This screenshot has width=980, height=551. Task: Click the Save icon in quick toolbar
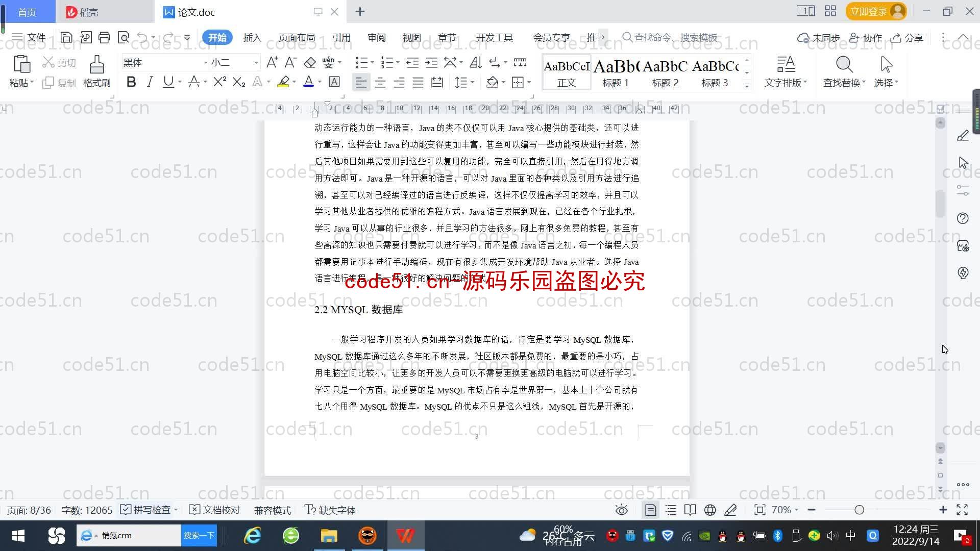pos(66,37)
